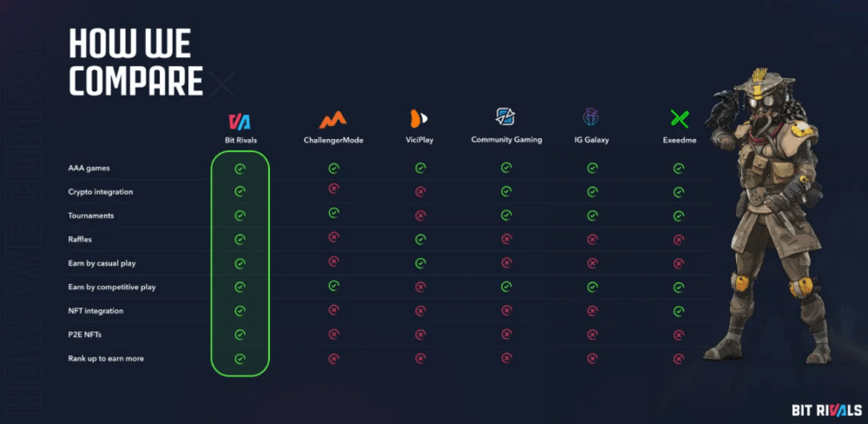Click Bit Rivals Raffles check mark
The width and height of the screenshot is (868, 424).
pos(240,240)
